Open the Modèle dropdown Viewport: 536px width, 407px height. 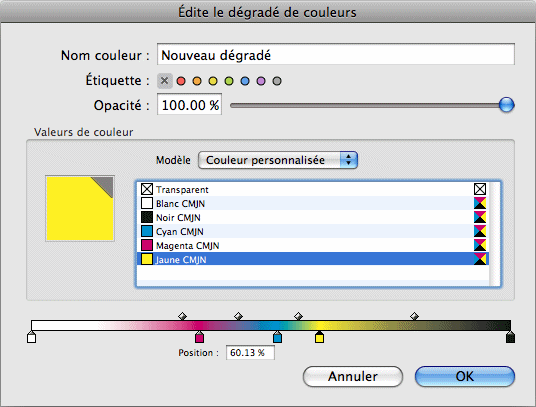(278, 160)
